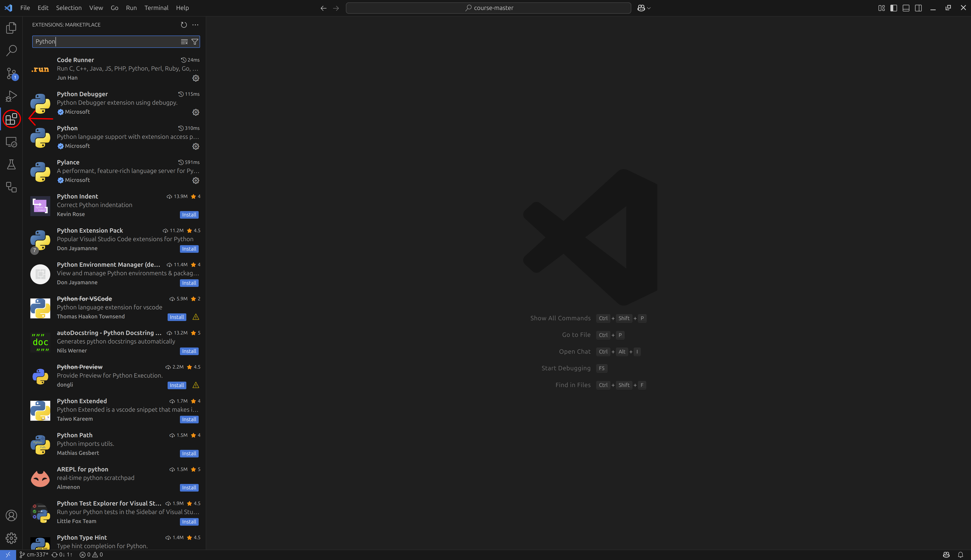971x560 pixels.
Task: Install the Python Extension Pack
Action: point(189,249)
